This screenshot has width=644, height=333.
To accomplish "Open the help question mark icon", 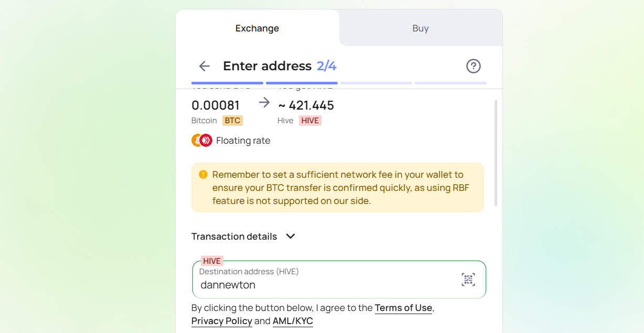I will (x=474, y=66).
